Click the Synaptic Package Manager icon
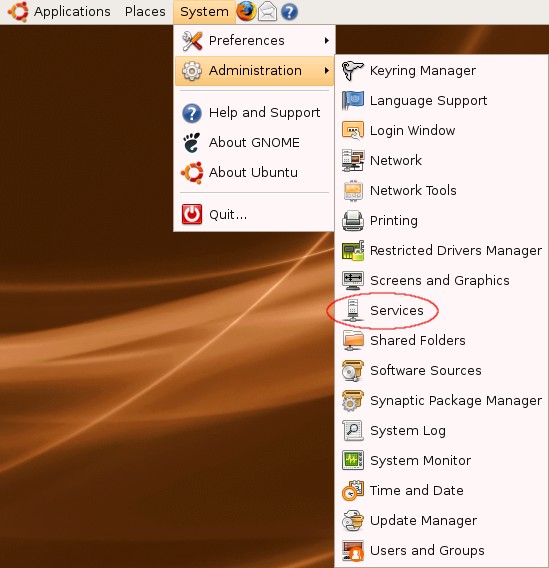Image resolution: width=549 pixels, height=568 pixels. [352, 401]
